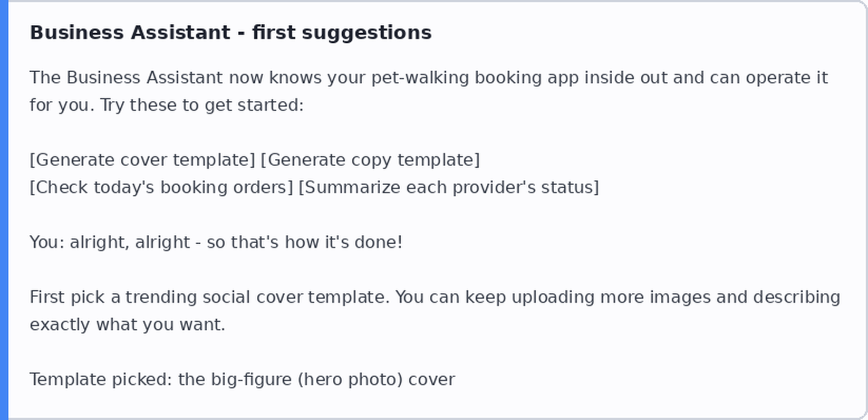Image resolution: width=868 pixels, height=420 pixels.
Task: Click the Generate cover template suggestion
Action: 142,160
